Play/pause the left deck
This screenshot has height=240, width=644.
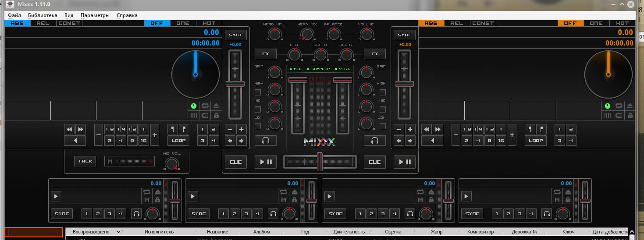point(266,162)
